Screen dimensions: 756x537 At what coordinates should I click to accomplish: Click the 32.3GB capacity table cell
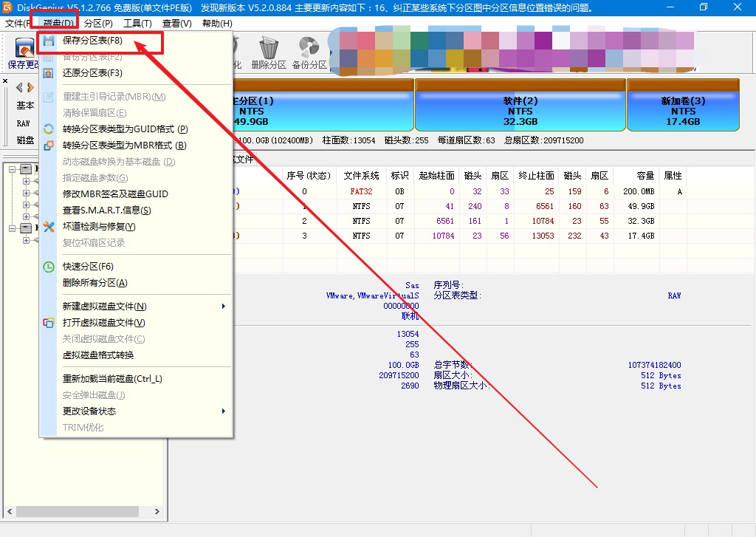coord(641,221)
